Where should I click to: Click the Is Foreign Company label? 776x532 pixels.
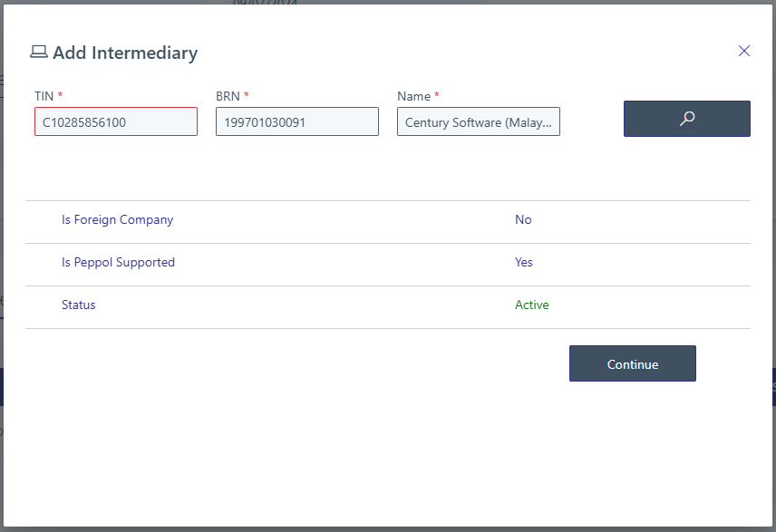[118, 219]
